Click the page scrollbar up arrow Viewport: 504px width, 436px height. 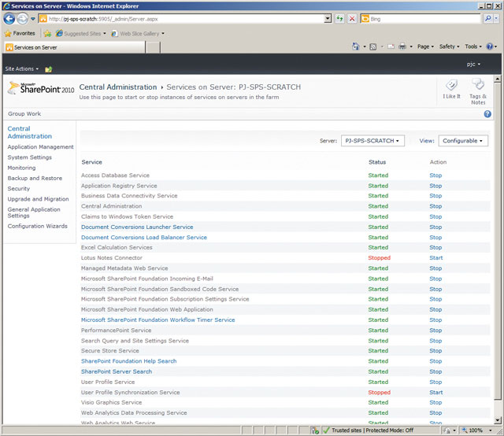click(x=498, y=79)
